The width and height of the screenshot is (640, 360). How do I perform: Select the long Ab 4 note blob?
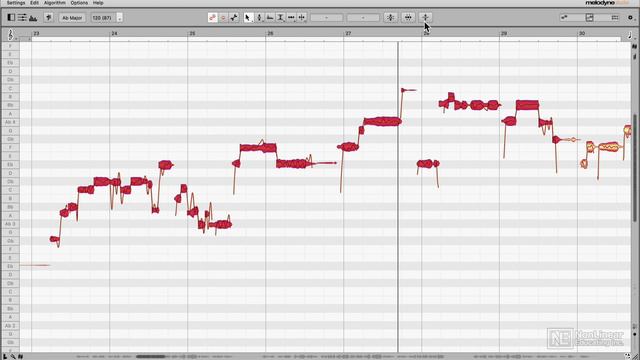[x=382, y=121]
